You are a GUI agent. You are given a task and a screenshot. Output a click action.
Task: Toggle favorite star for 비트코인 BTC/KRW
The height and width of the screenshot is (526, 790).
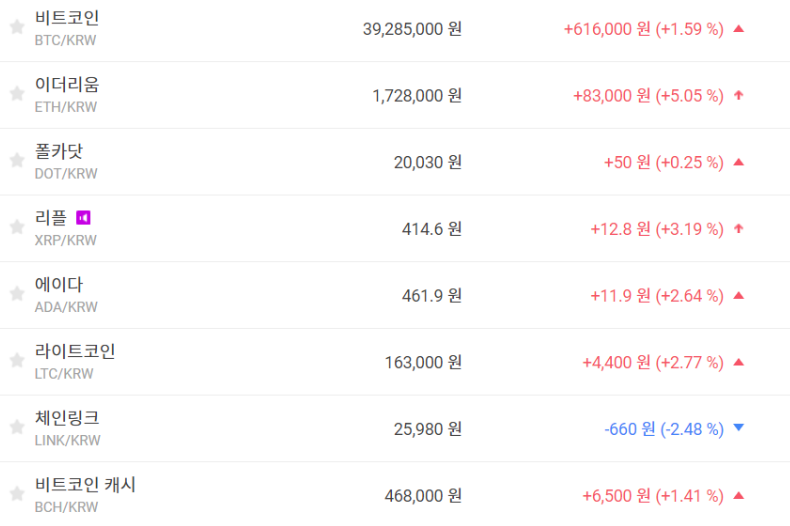click(x=16, y=27)
